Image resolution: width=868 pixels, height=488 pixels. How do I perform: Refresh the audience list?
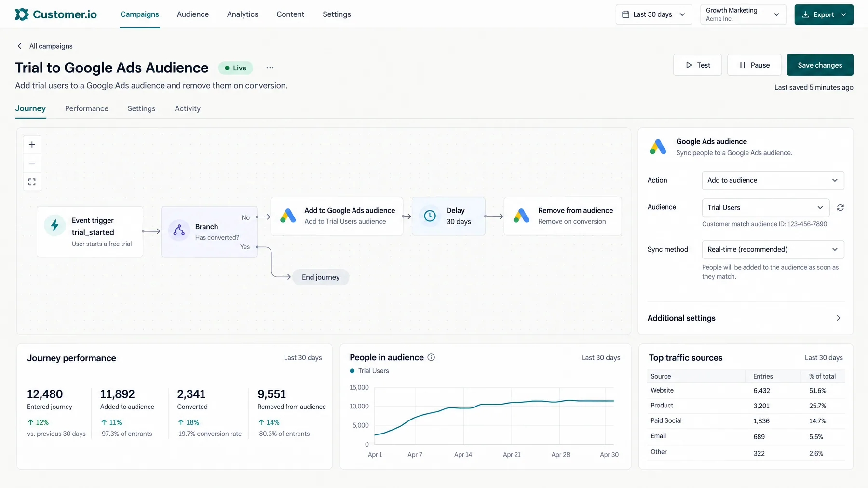[841, 207]
